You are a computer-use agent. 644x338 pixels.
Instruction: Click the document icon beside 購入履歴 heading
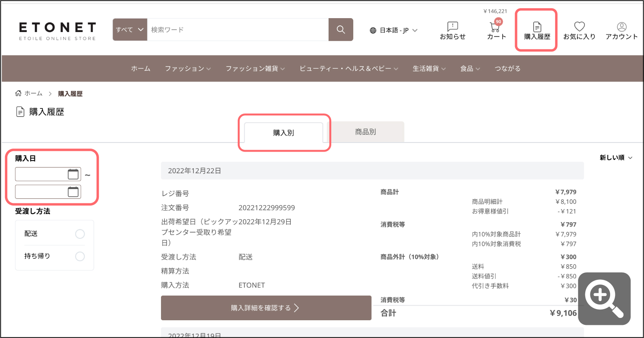(x=20, y=112)
